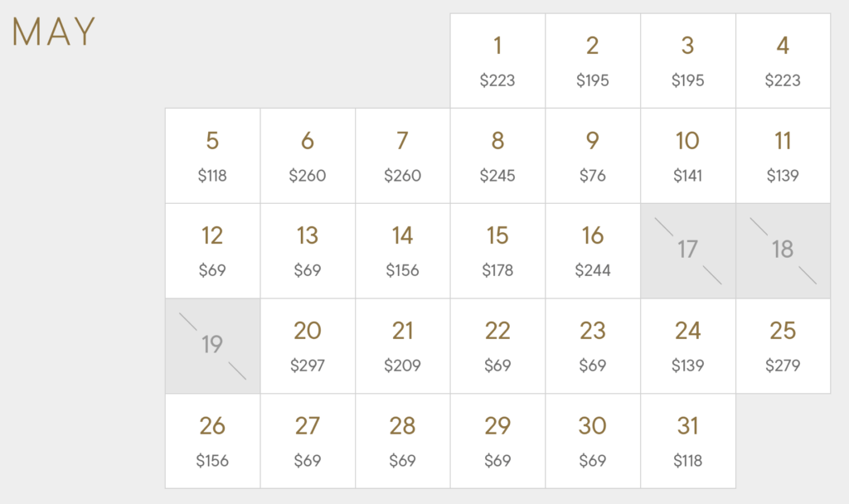Click unavailable date 17

[688, 251]
